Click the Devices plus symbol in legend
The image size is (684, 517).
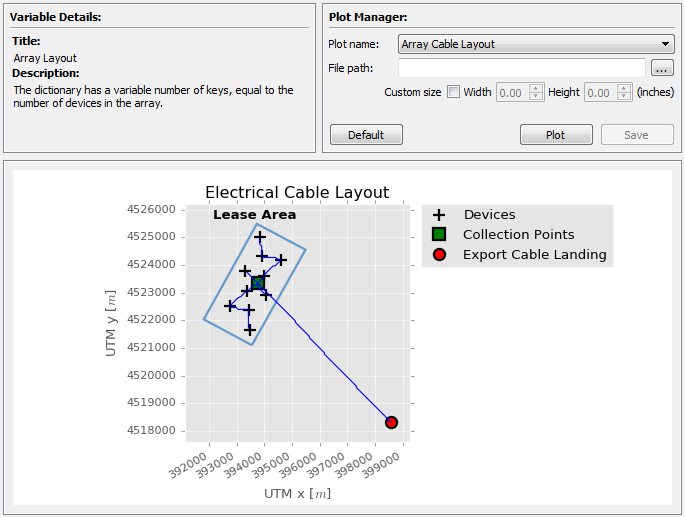click(x=438, y=215)
